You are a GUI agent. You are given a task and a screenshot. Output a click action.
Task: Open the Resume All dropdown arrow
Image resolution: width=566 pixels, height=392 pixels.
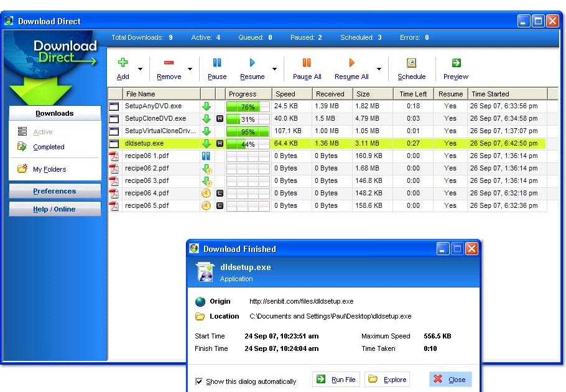[379, 69]
